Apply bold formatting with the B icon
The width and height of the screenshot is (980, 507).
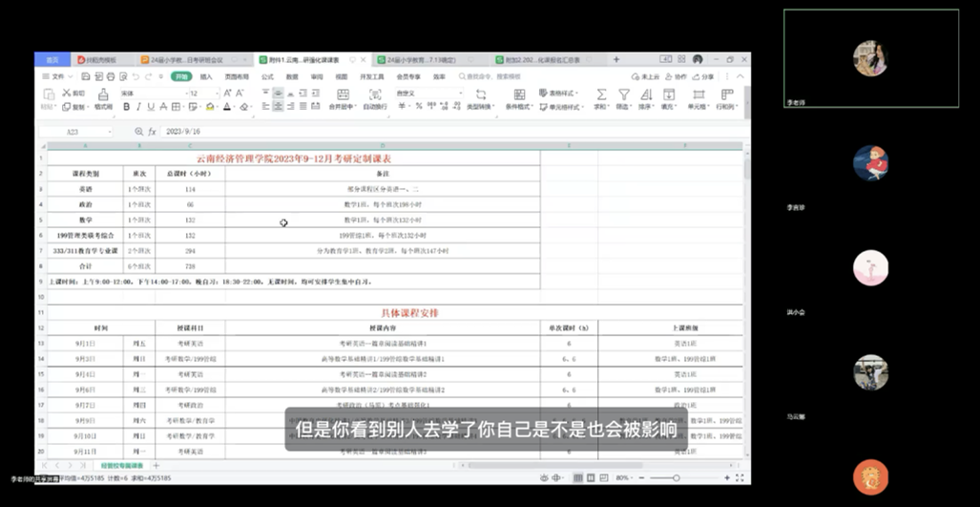coord(126,107)
